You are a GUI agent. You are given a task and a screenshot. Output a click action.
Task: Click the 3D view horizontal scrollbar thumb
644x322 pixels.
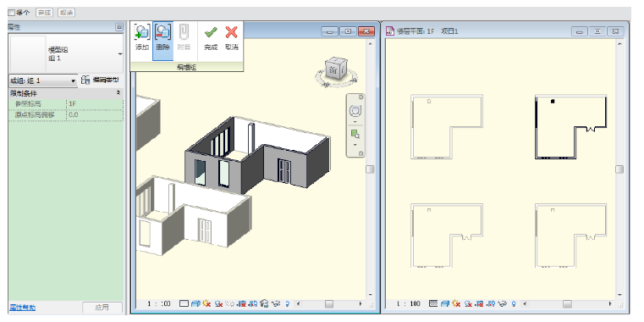point(329,304)
